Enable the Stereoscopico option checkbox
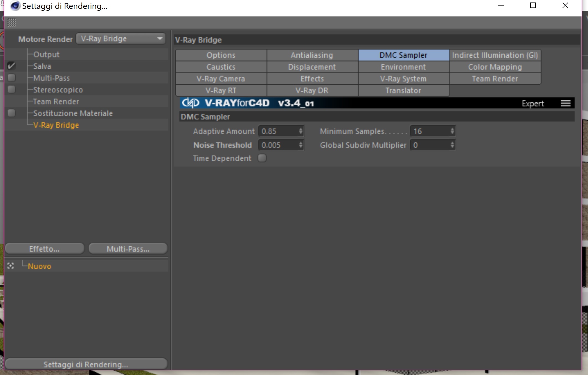The image size is (588, 375). (x=11, y=89)
